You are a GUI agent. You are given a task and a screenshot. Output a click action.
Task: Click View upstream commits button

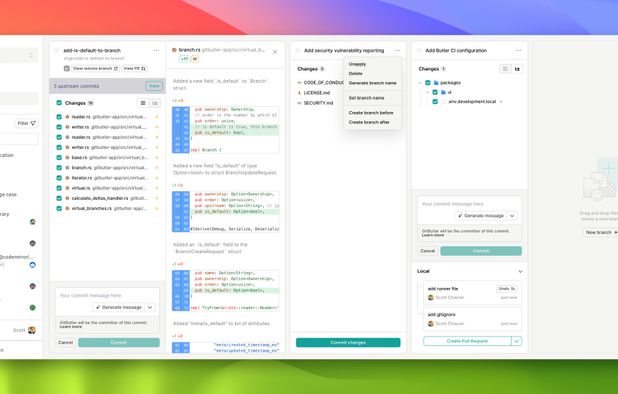tap(154, 86)
